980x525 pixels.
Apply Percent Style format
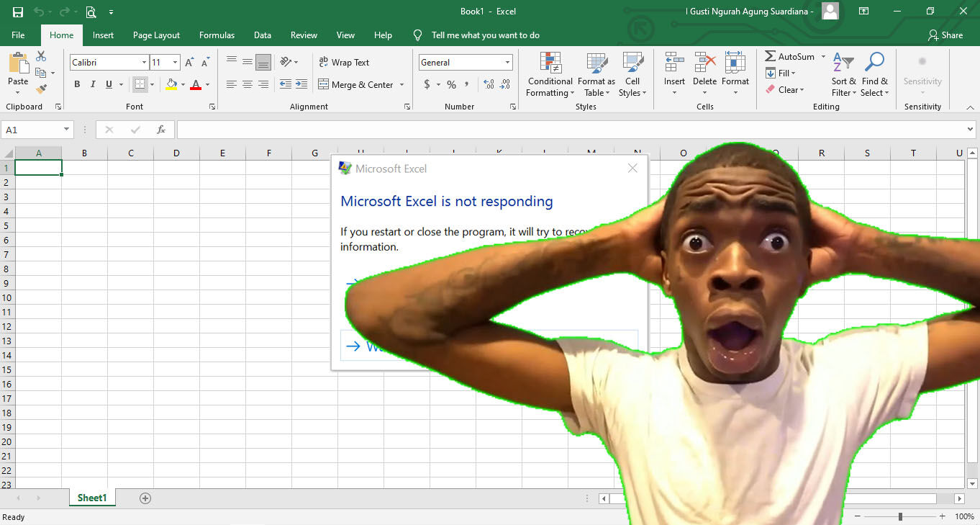pyautogui.click(x=451, y=84)
